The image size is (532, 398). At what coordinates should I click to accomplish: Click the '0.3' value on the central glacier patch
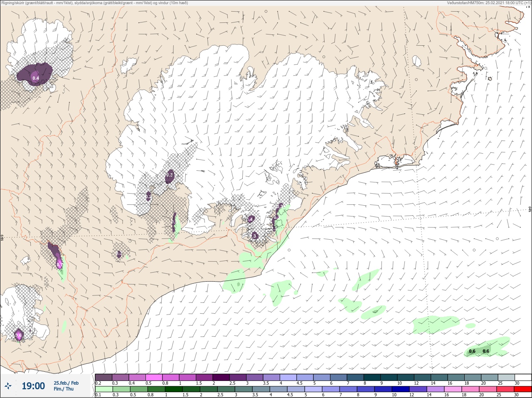click(x=169, y=175)
